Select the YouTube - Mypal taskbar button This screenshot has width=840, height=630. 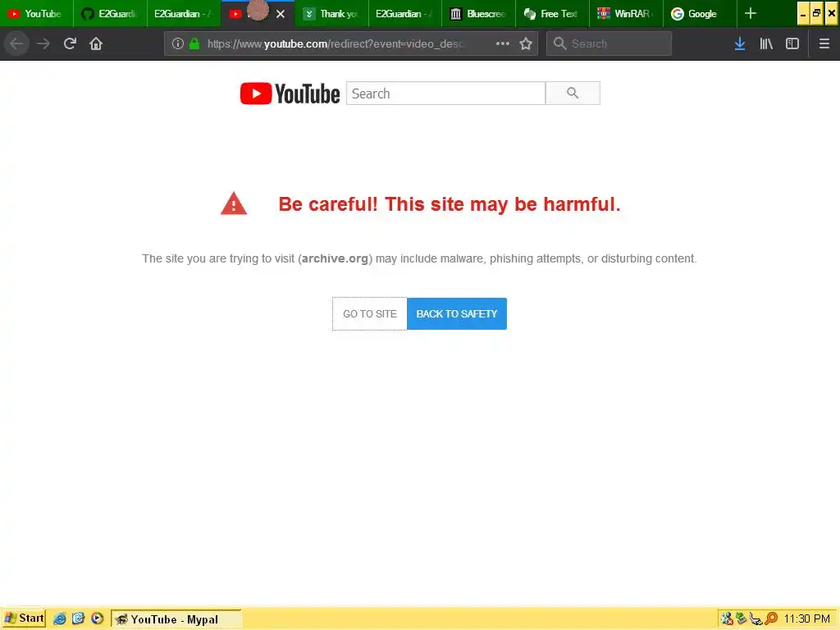[176, 619]
